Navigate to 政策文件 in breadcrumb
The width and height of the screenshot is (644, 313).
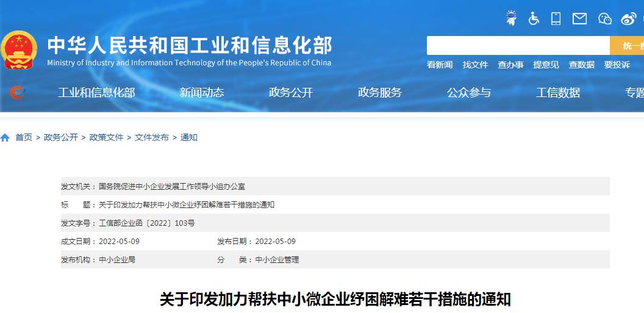point(106,138)
